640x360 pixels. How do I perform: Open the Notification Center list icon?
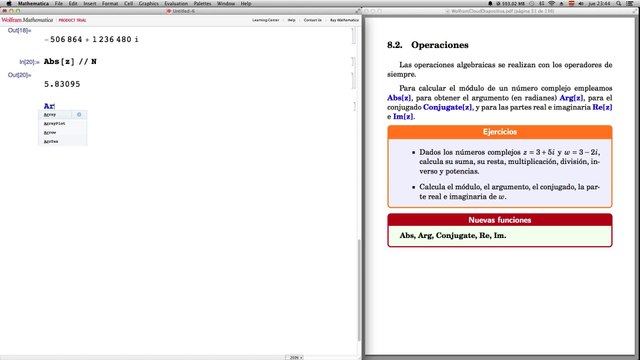[x=630, y=3]
